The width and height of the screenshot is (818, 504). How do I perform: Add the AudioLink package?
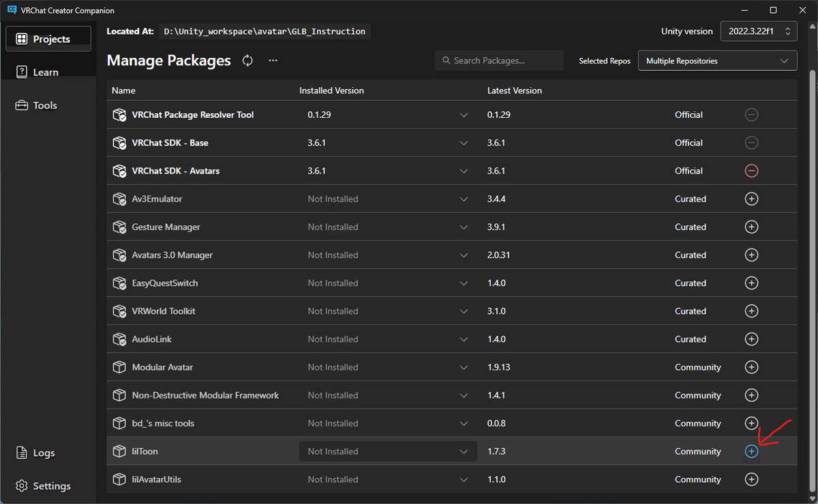(751, 339)
